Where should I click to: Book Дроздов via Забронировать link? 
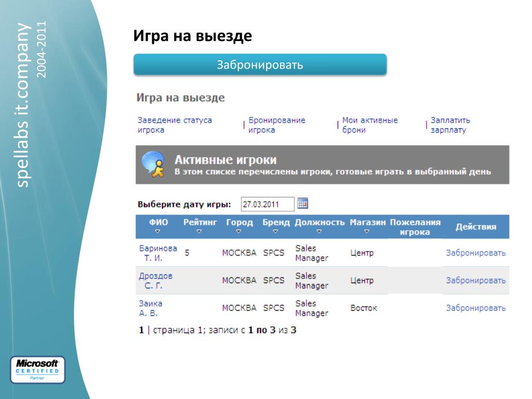coord(476,280)
